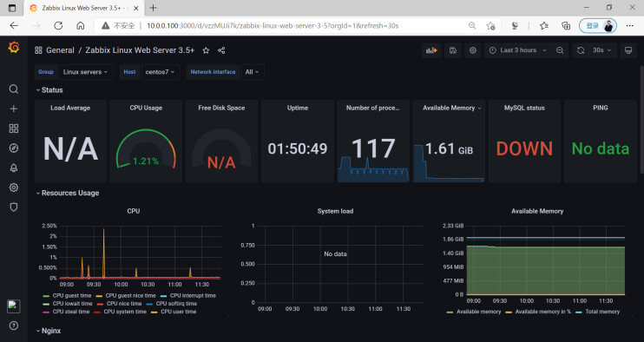The height and width of the screenshot is (342, 644).
Task: Save the dashboard with the disk icon
Action: (x=452, y=50)
